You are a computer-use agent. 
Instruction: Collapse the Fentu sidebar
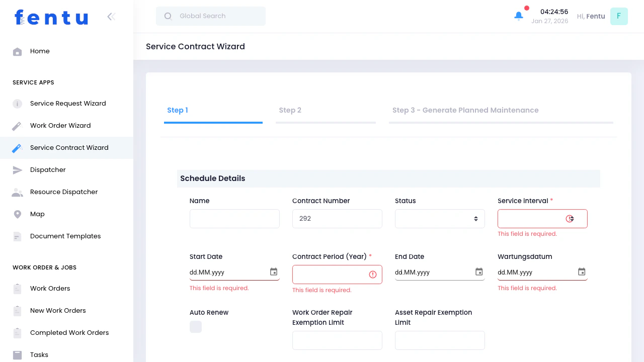[x=111, y=16]
